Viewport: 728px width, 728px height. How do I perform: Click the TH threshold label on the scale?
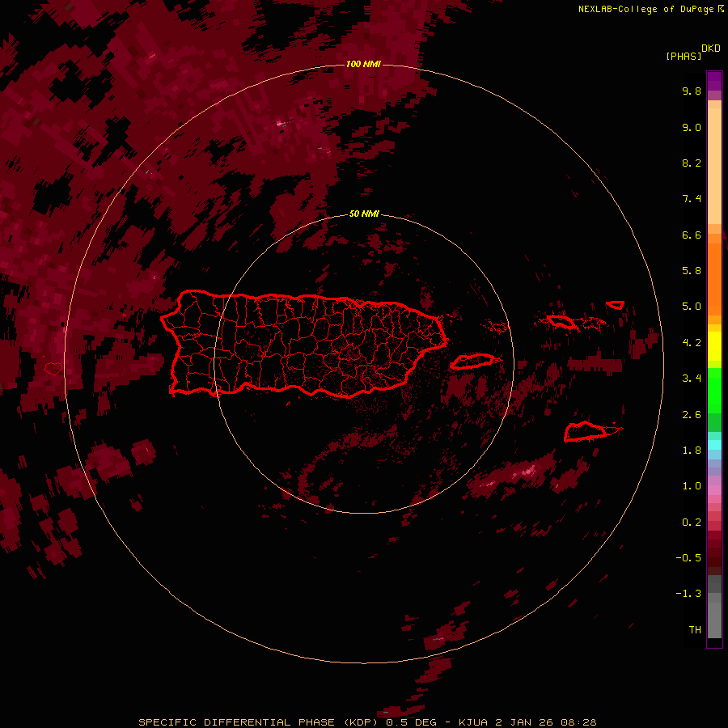(x=695, y=630)
